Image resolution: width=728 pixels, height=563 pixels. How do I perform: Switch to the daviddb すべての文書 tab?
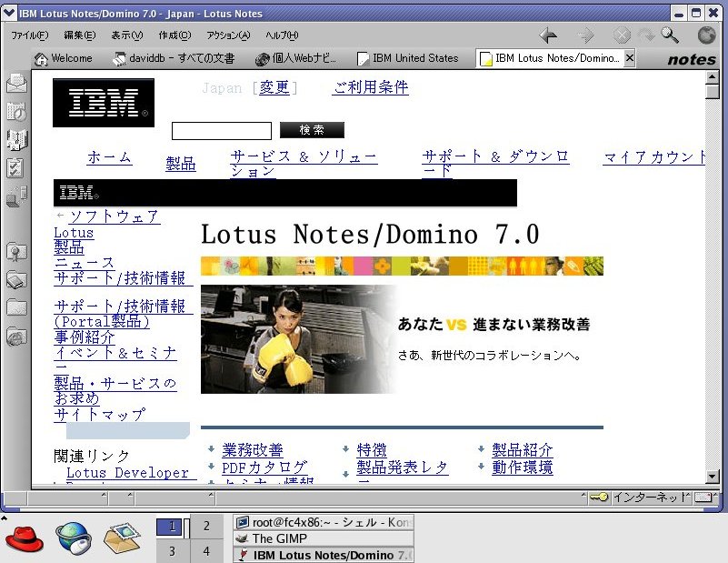tap(175, 58)
